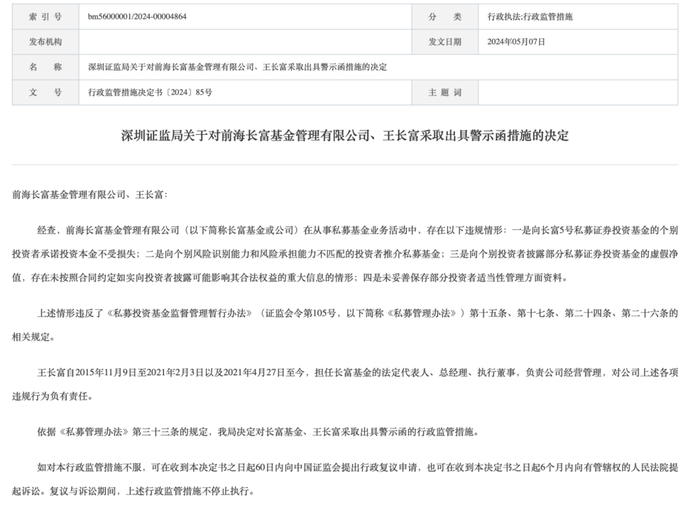Click line 违规行为负有责任。

[x=53, y=396]
